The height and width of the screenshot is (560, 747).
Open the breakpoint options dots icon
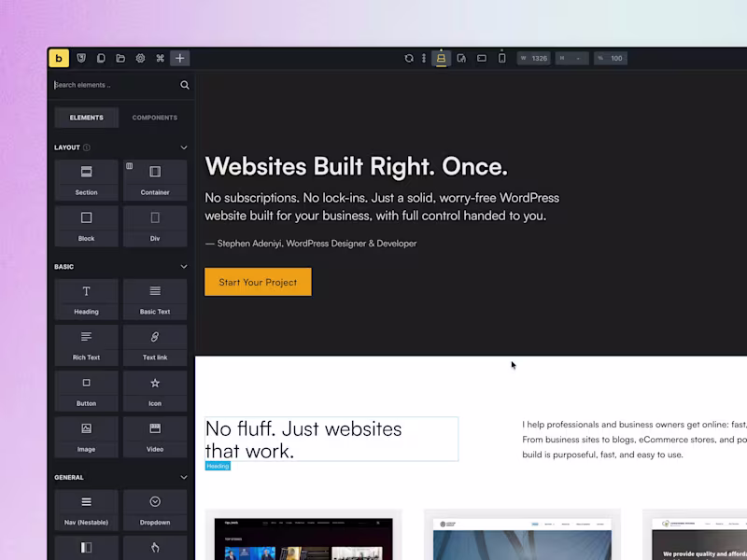(424, 58)
